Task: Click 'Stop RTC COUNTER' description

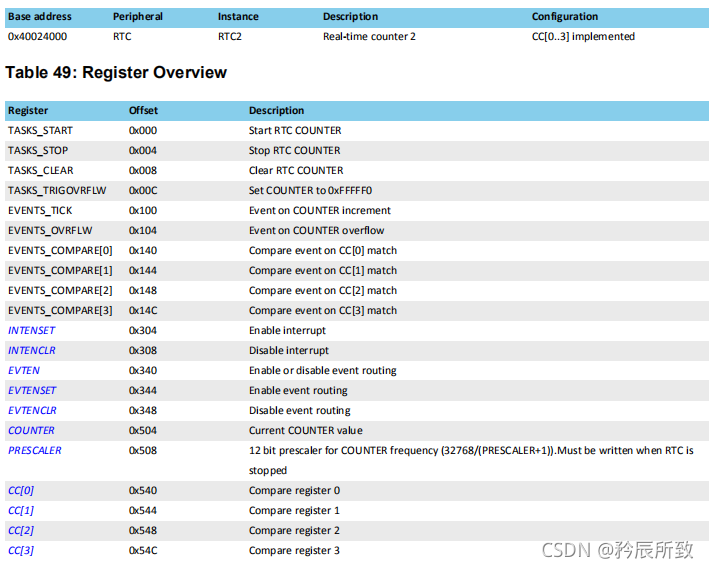Action: coord(295,151)
